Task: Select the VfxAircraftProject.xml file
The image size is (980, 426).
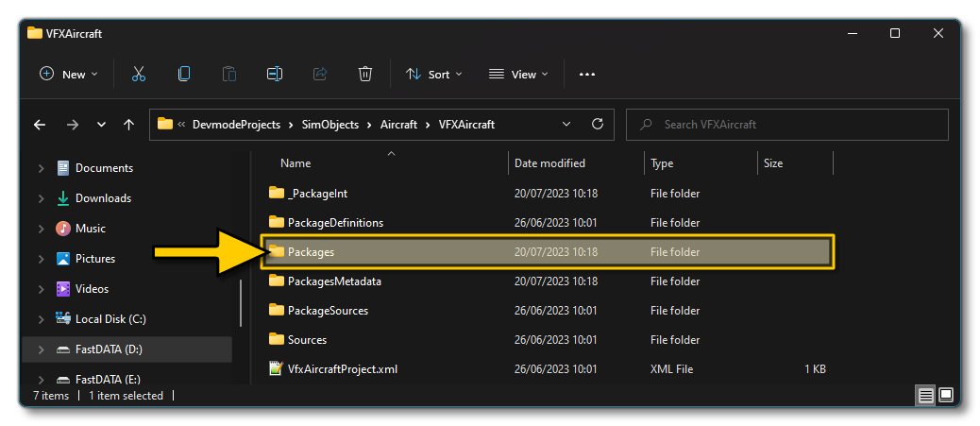Action: (342, 369)
